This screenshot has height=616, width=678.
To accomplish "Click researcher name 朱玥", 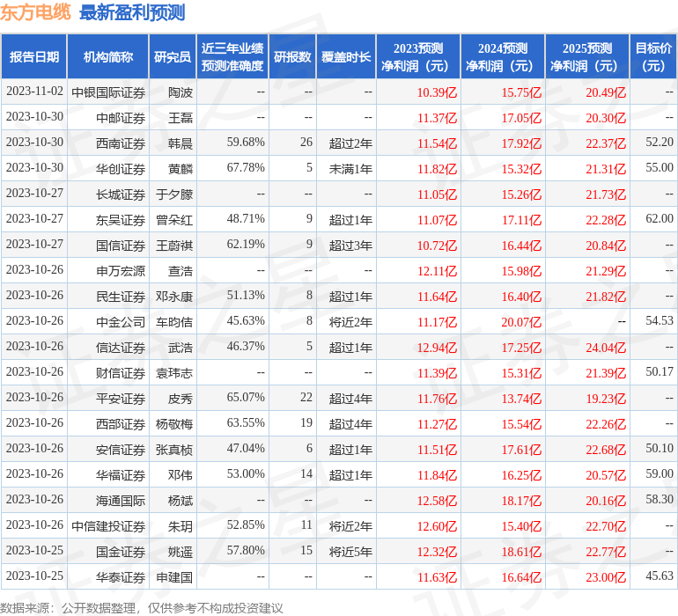I will pyautogui.click(x=181, y=525).
